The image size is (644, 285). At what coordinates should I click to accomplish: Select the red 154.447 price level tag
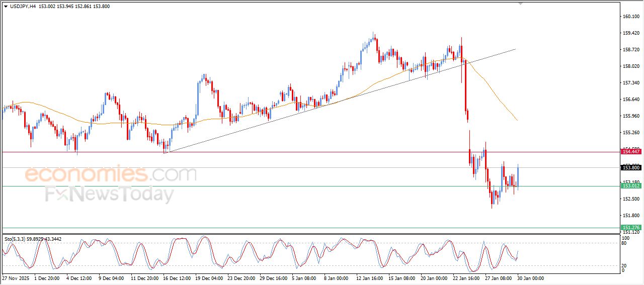tap(631, 151)
